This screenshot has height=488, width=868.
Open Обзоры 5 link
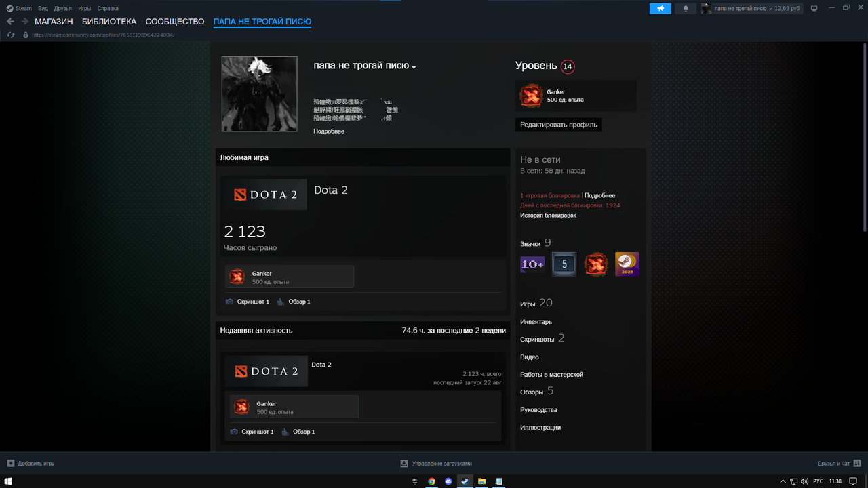click(x=537, y=391)
